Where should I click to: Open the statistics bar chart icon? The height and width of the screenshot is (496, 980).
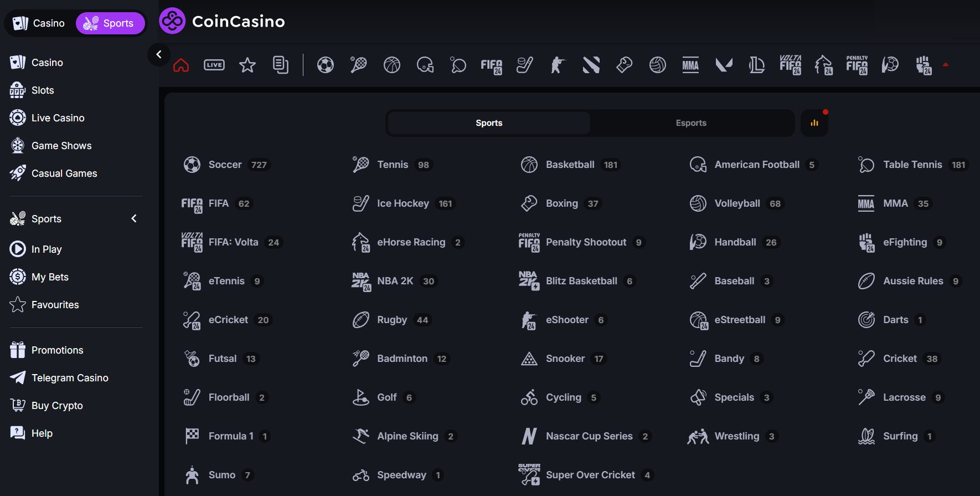point(814,123)
